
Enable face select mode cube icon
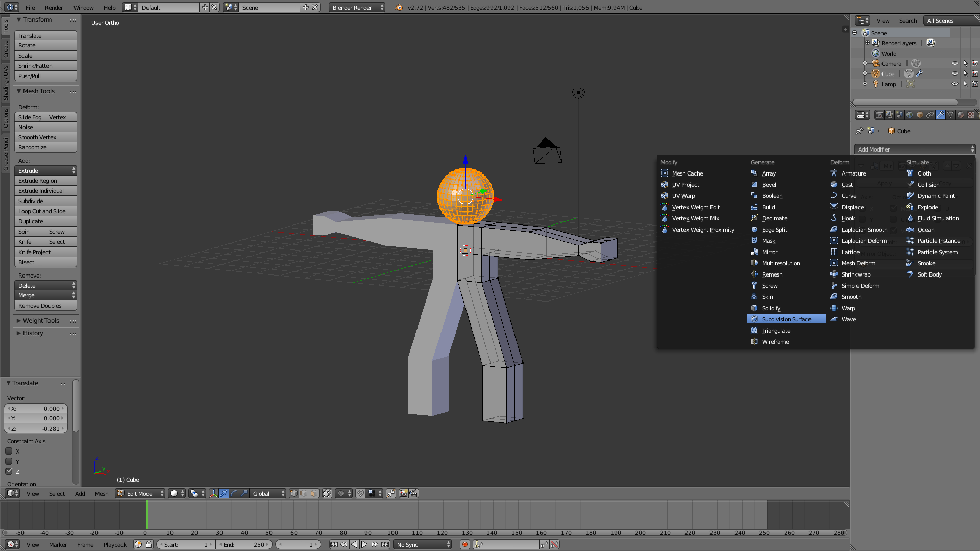pos(314,493)
